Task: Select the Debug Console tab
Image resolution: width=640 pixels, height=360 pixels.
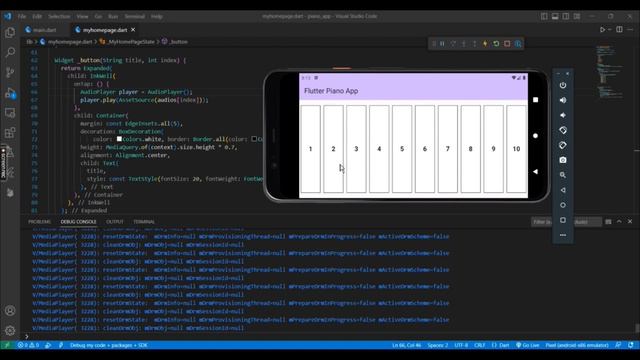Action: tap(78, 222)
